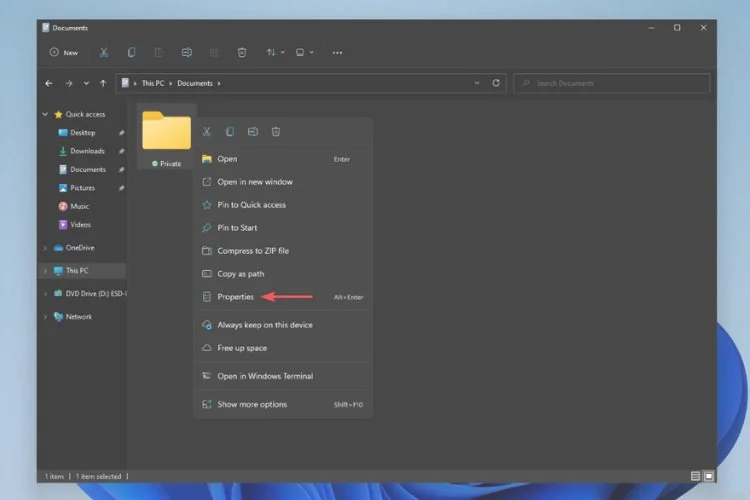Choose Open from context menu
This screenshot has width=750, height=500.
coord(283,159)
